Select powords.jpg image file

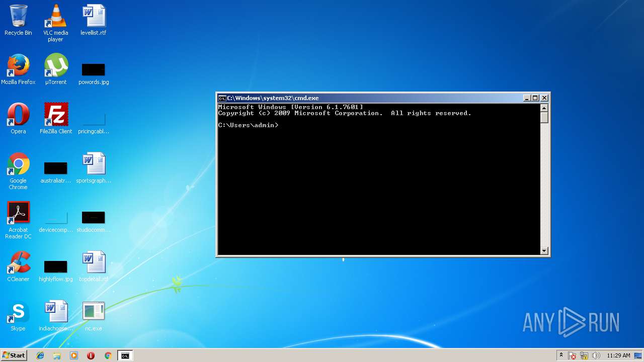[x=94, y=74]
